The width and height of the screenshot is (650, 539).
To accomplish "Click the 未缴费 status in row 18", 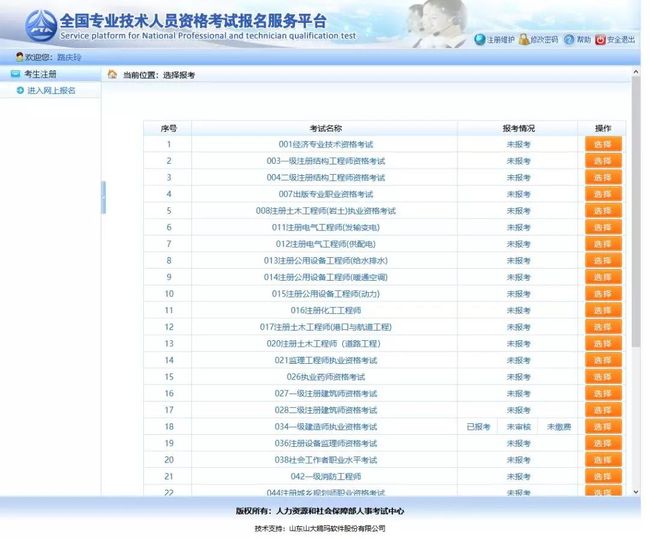I will 558,427.
